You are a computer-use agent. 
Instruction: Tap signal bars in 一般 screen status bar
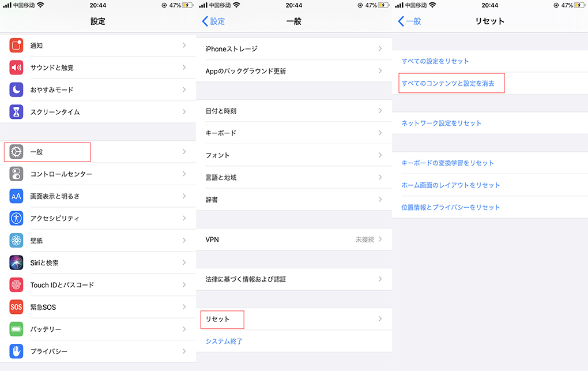203,5
